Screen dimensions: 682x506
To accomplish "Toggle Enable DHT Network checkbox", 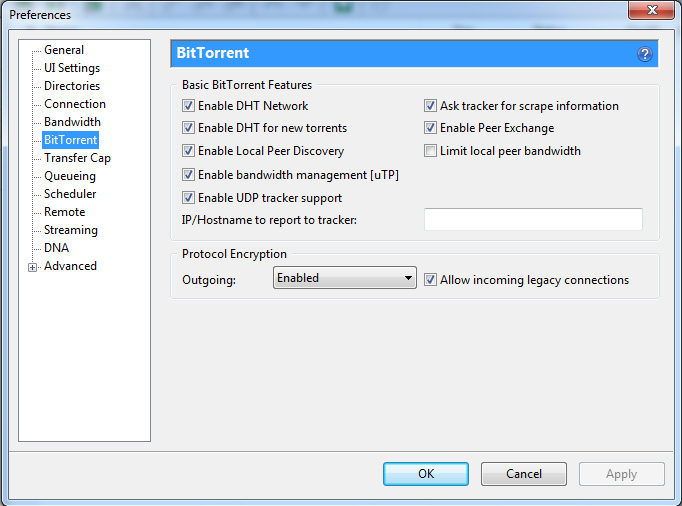I will coord(188,106).
